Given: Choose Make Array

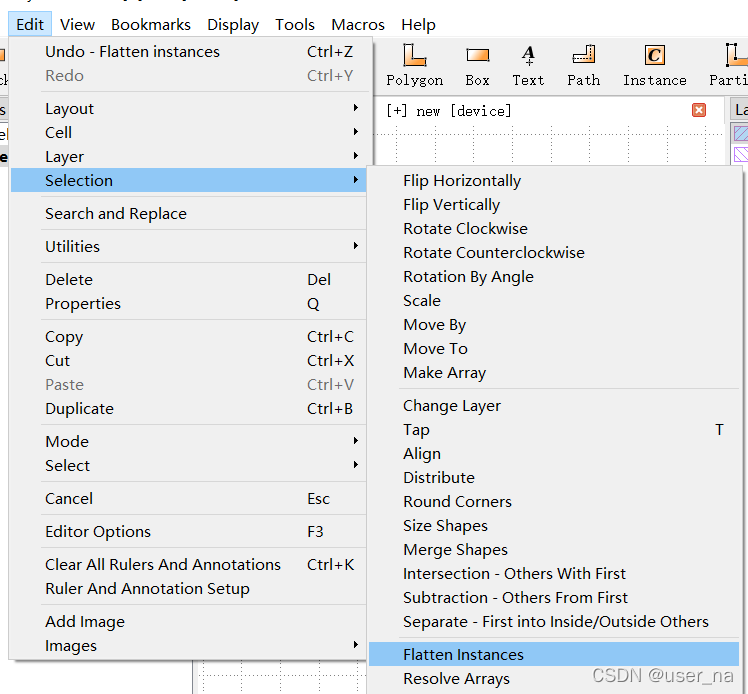Looking at the screenshot, I should 553,372.
